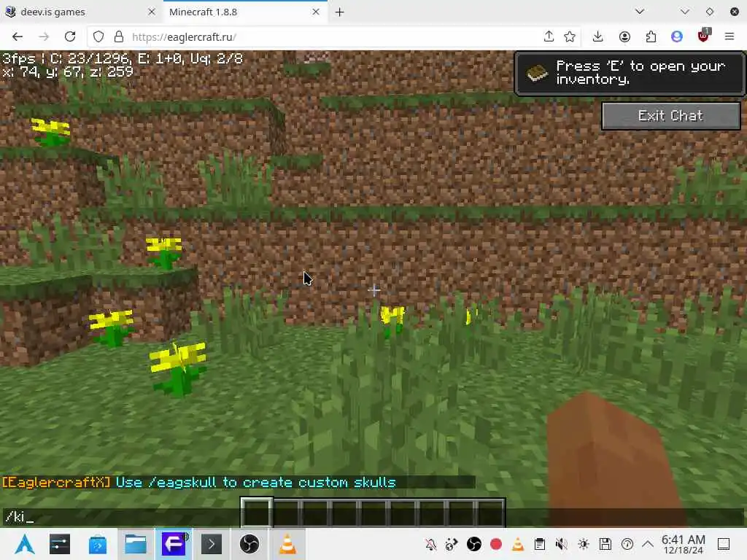Click the browser forward arrow

point(44,36)
